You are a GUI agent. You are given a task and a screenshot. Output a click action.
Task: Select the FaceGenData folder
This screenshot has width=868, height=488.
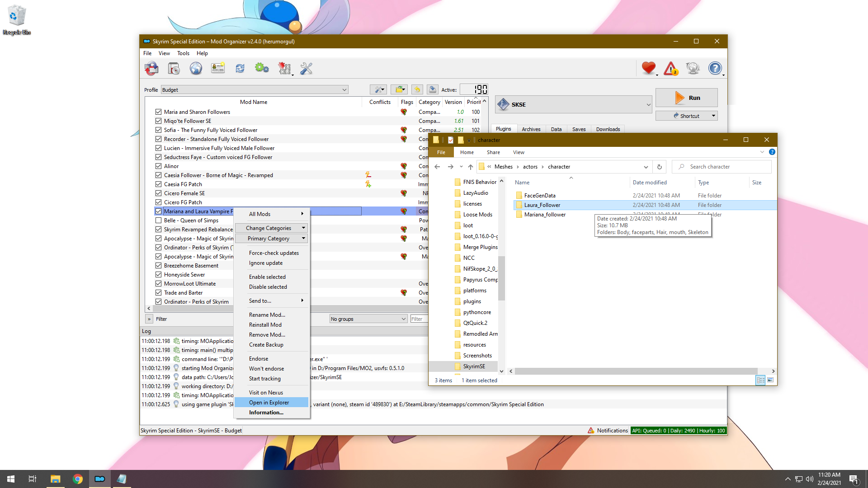pyautogui.click(x=539, y=196)
